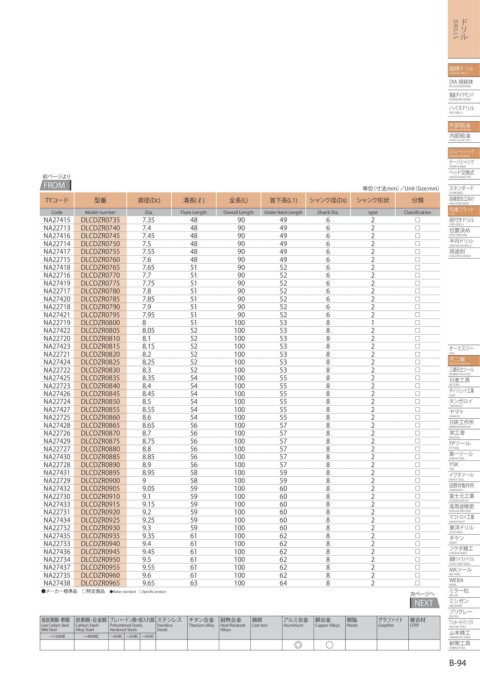Open the ヘッド交換式 side tab
Screen dimensions: 480x677
pos(464,174)
